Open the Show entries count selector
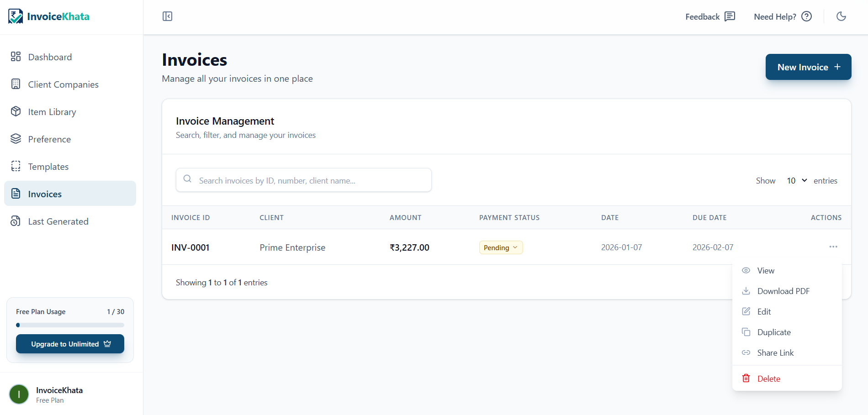The height and width of the screenshot is (415, 868). point(796,180)
